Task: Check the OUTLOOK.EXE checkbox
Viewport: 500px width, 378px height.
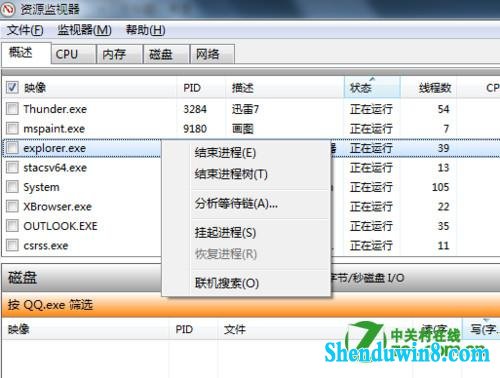Action: 12,226
